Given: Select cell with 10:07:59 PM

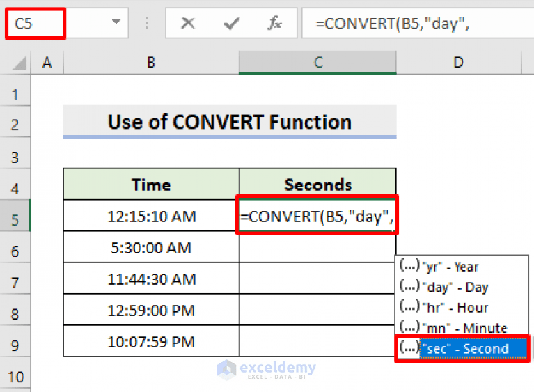Looking at the screenshot, I should 151,341.
